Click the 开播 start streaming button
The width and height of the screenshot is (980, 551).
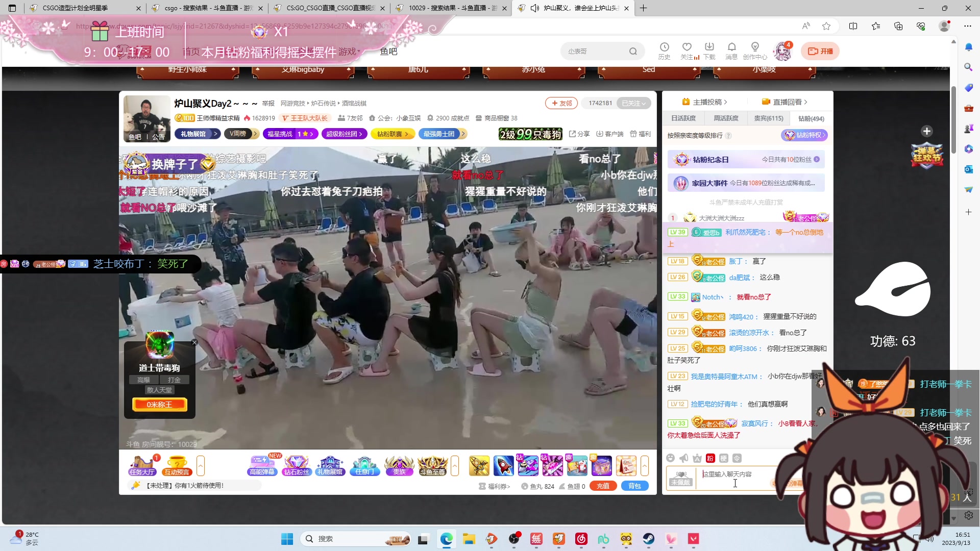pos(820,51)
